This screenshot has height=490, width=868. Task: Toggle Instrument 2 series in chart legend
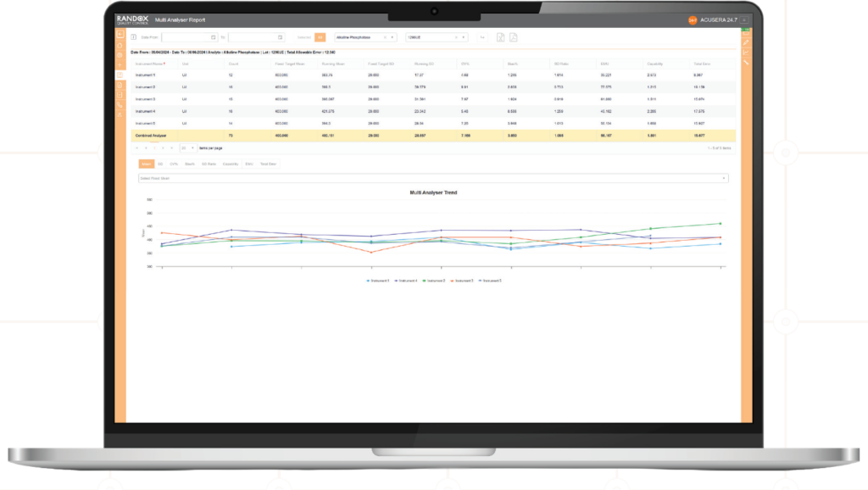tap(435, 281)
